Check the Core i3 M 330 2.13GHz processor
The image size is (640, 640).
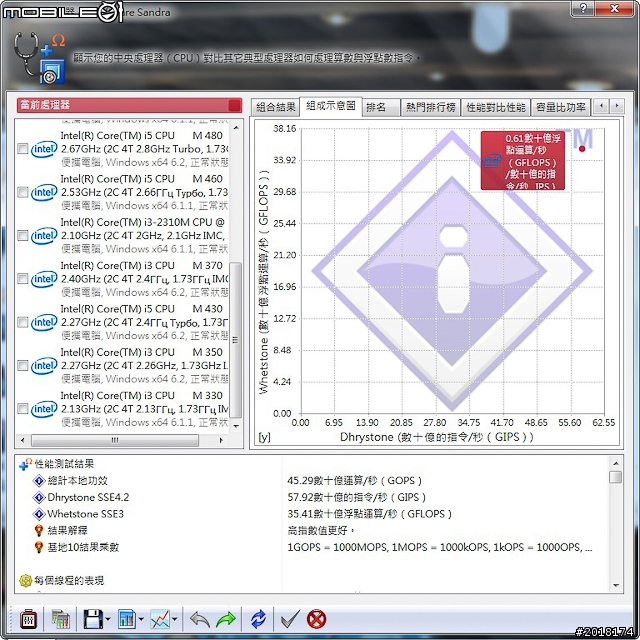(23, 409)
